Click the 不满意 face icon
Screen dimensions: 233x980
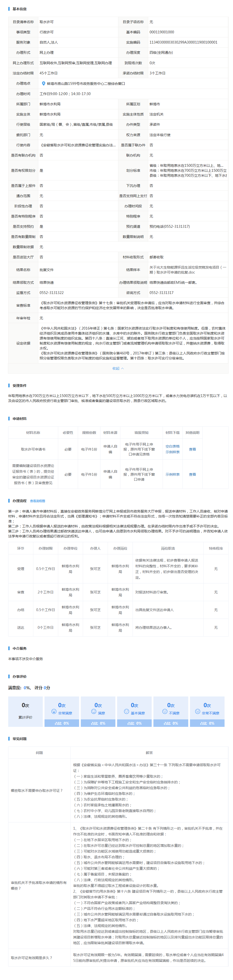coord(165,711)
